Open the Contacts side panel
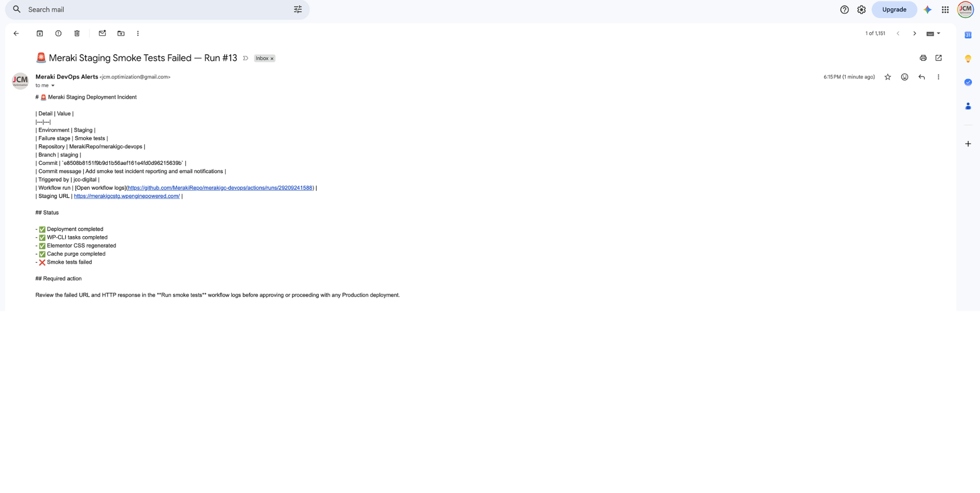The image size is (980, 493). click(968, 106)
